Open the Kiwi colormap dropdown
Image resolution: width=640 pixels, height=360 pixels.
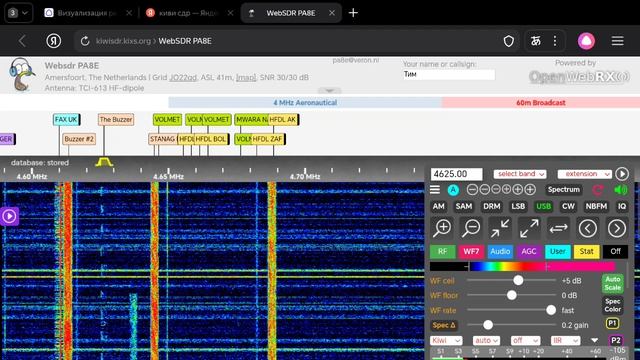pos(446,340)
